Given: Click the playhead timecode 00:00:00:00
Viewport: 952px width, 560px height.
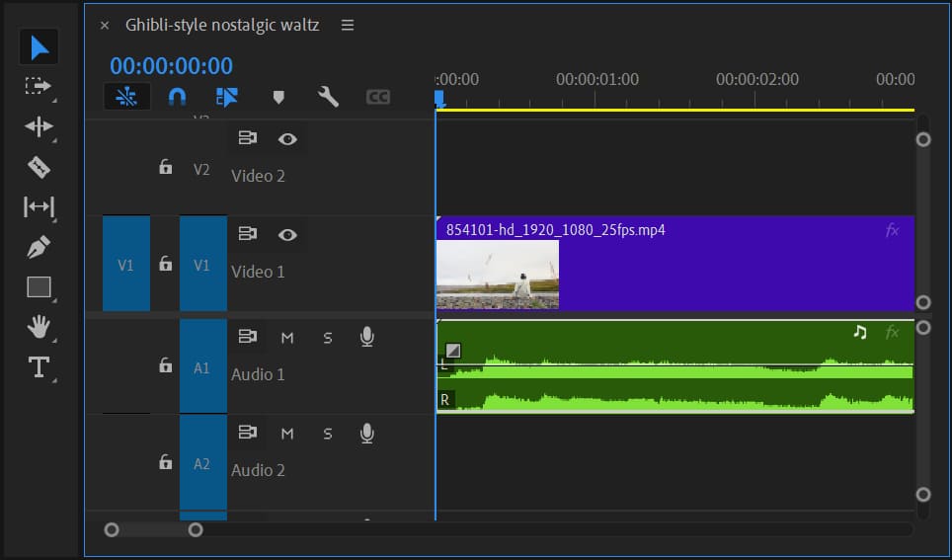Looking at the screenshot, I should 171,65.
